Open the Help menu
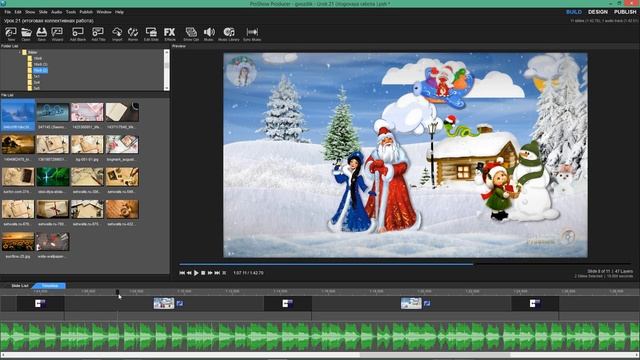The image size is (640, 360). tap(119, 12)
